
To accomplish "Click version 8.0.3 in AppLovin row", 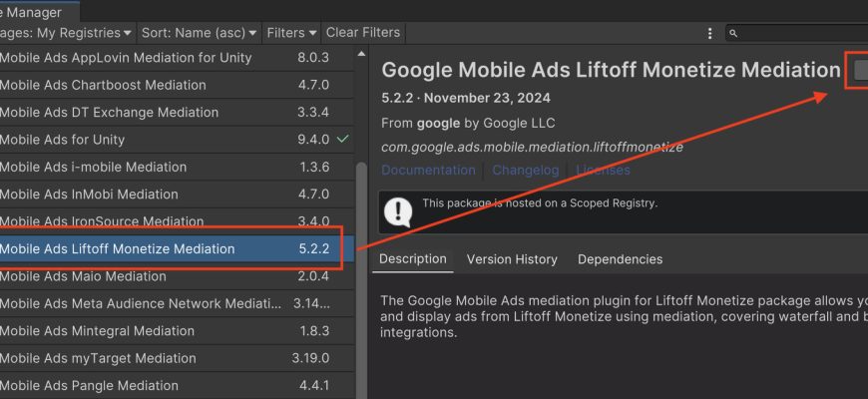I will pyautogui.click(x=313, y=58).
